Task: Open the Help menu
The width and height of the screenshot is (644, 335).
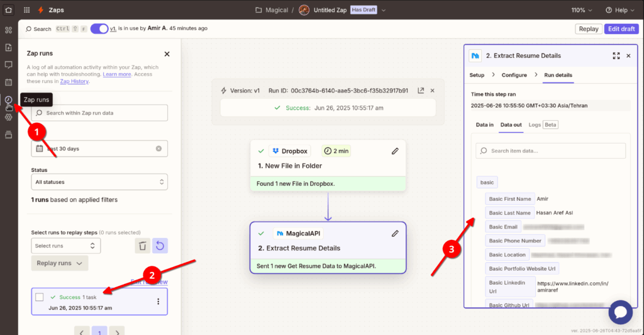Action: [619, 10]
